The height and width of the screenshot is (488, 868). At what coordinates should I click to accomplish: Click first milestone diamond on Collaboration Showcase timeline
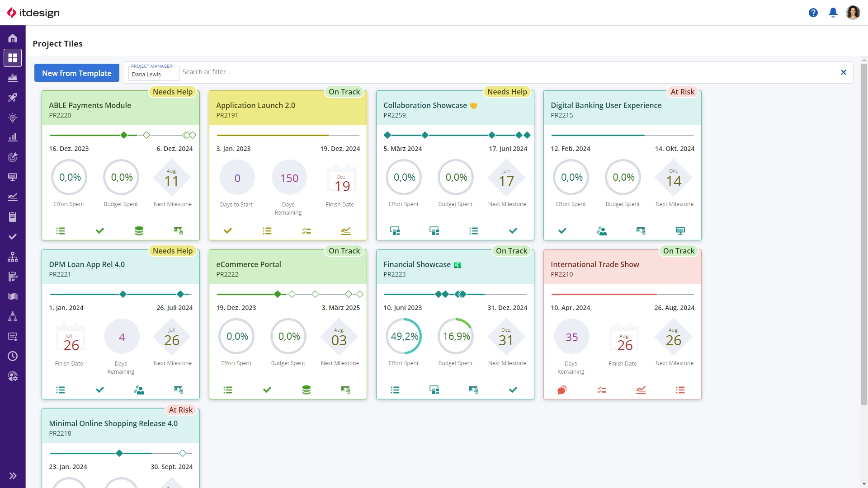tap(387, 135)
